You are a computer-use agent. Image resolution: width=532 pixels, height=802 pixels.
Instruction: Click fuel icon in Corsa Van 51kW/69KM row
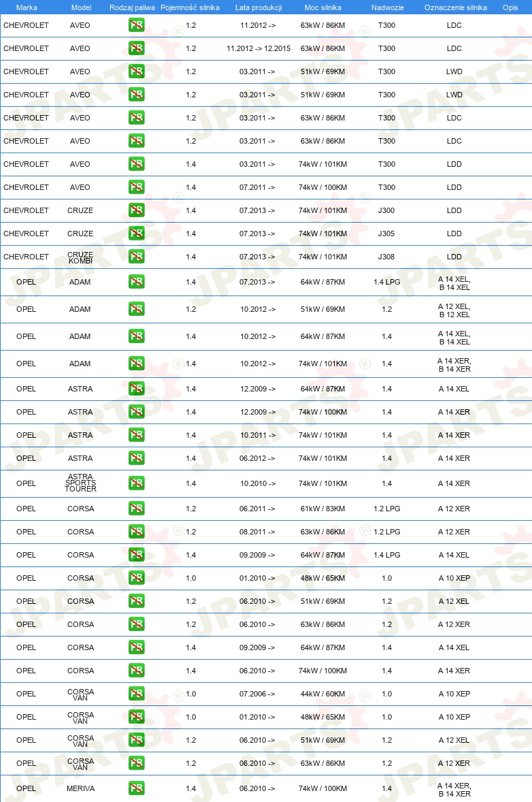[137, 740]
